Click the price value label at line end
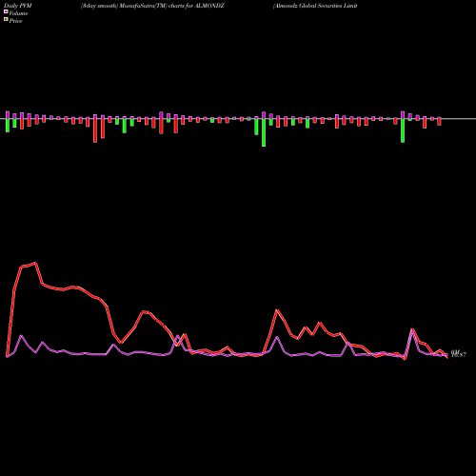 (x=459, y=354)
